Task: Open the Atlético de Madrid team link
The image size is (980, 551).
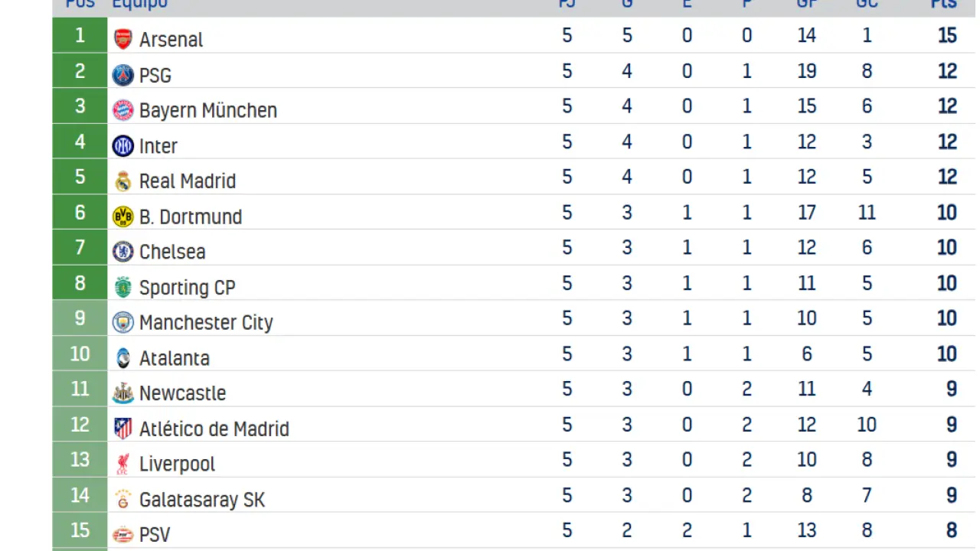Action: click(214, 429)
